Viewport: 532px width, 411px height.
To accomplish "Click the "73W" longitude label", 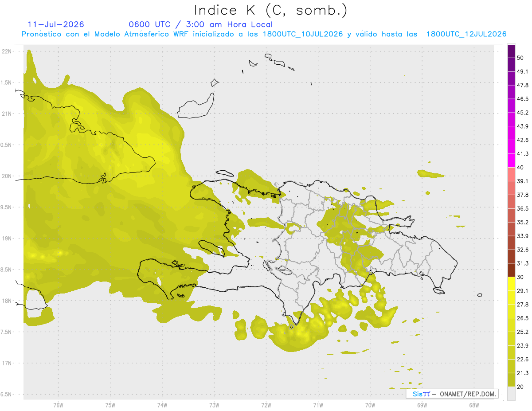I will (x=214, y=406).
